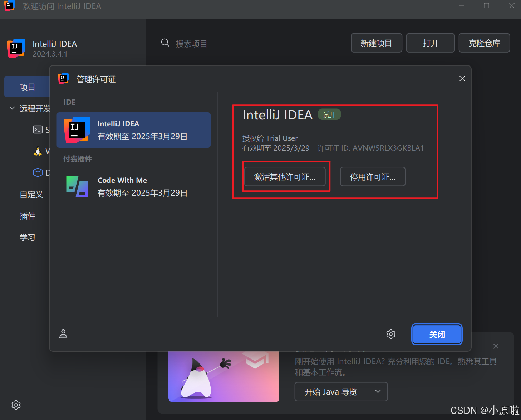Click the title bar IntelliJ app icon
Viewport: 521px width, 420px height.
point(10,6)
